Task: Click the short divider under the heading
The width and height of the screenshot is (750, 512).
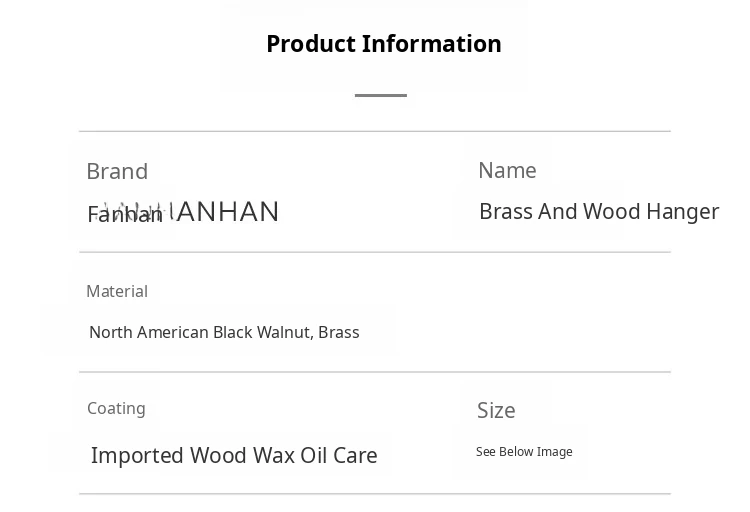Action: 381,95
